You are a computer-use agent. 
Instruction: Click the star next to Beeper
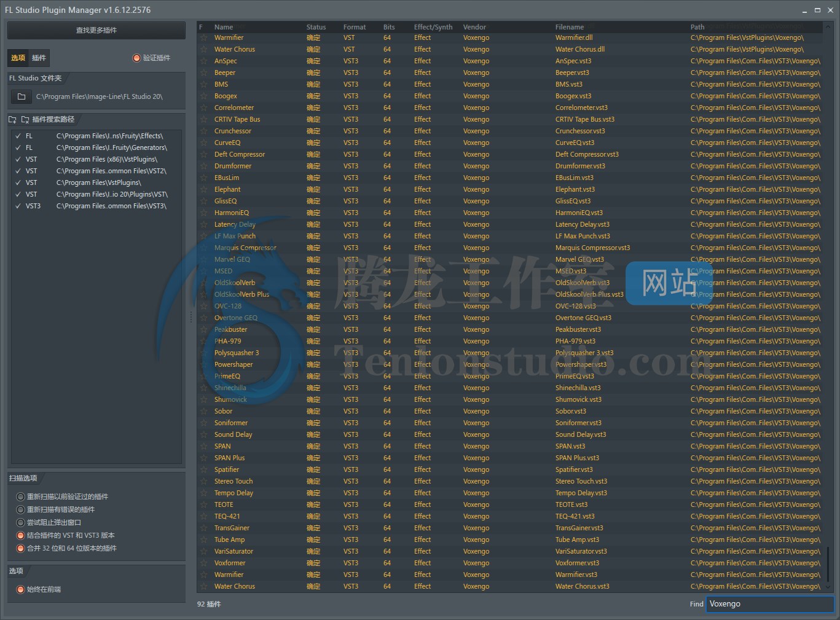click(x=203, y=73)
